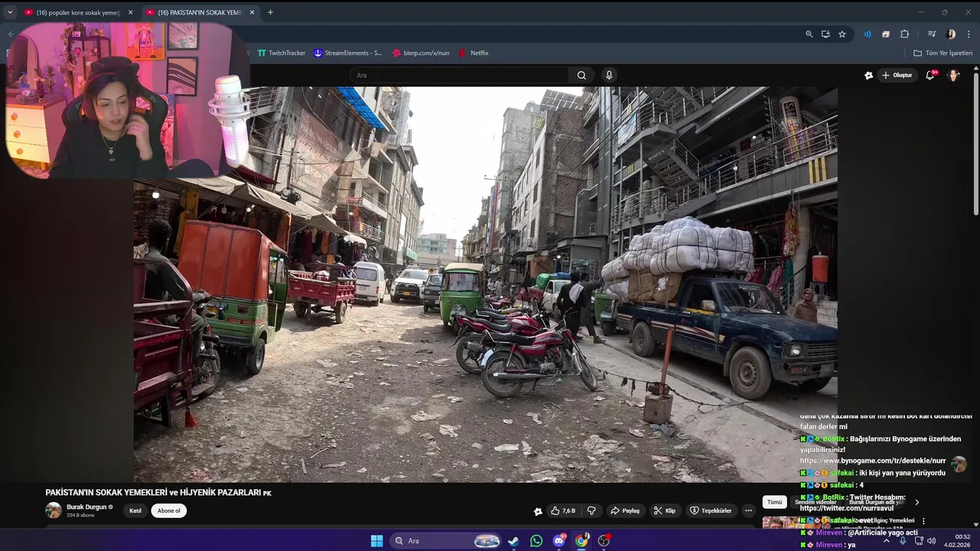Image resolution: width=980 pixels, height=551 pixels.
Task: Open the Chrome three-dot menu
Action: [969, 34]
